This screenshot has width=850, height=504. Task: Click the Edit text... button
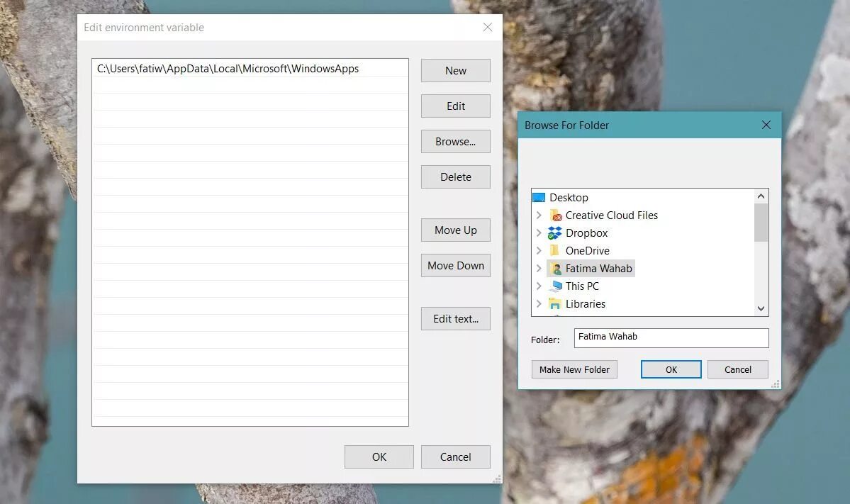[455, 319]
